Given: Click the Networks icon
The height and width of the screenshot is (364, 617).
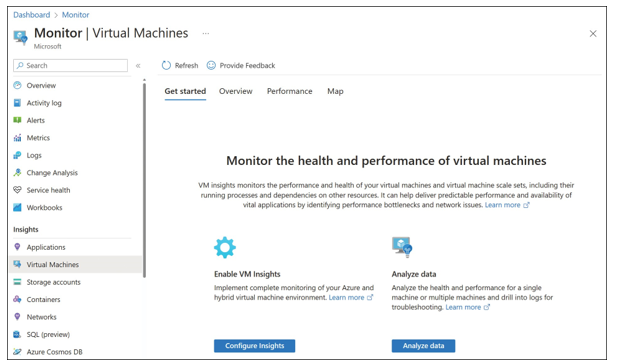Looking at the screenshot, I should [17, 316].
